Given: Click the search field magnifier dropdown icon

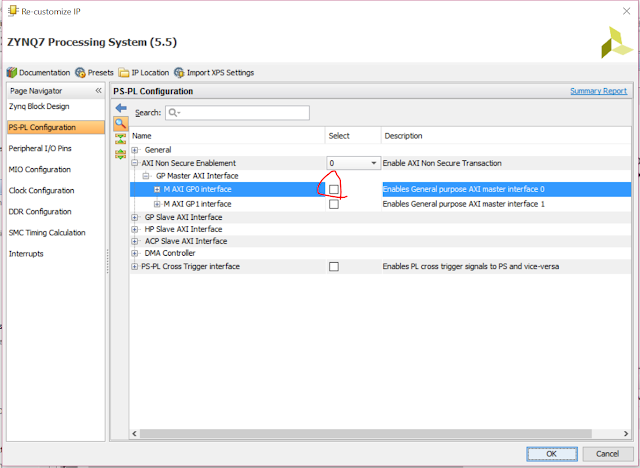Looking at the screenshot, I should [174, 113].
